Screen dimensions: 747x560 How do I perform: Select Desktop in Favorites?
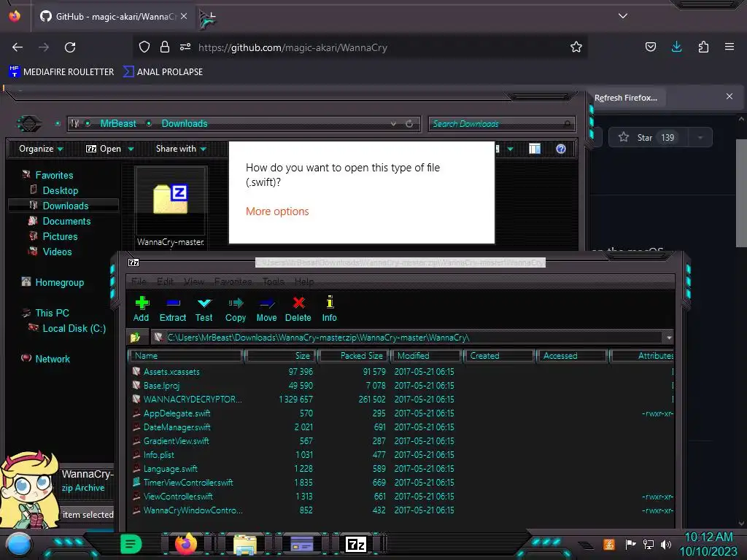tap(60, 190)
